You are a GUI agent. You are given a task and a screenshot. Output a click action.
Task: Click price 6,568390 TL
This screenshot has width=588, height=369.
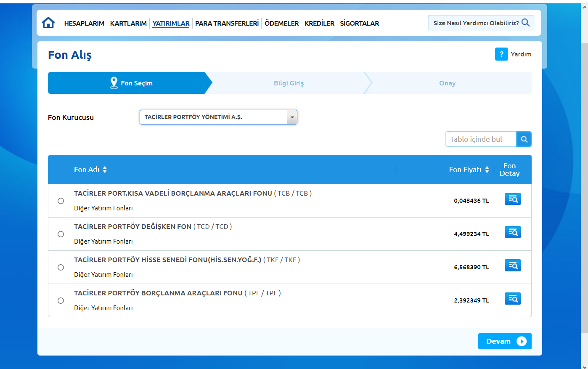pyautogui.click(x=471, y=267)
